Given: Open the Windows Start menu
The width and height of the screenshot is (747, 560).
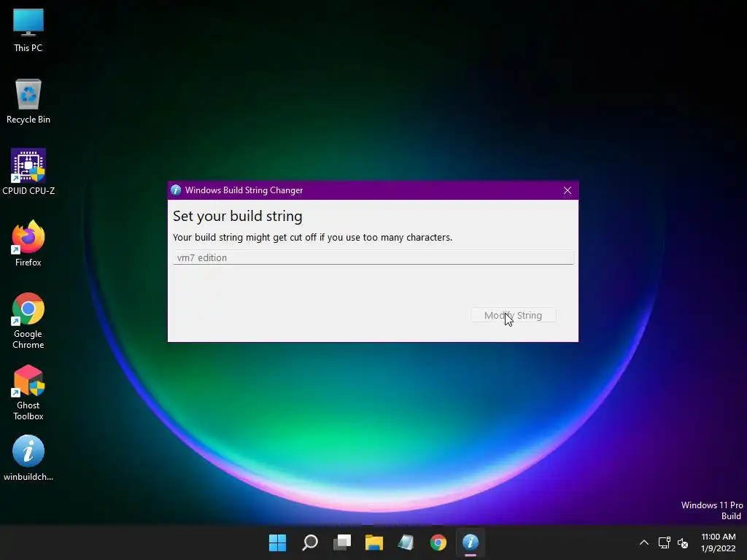Looking at the screenshot, I should [x=277, y=542].
